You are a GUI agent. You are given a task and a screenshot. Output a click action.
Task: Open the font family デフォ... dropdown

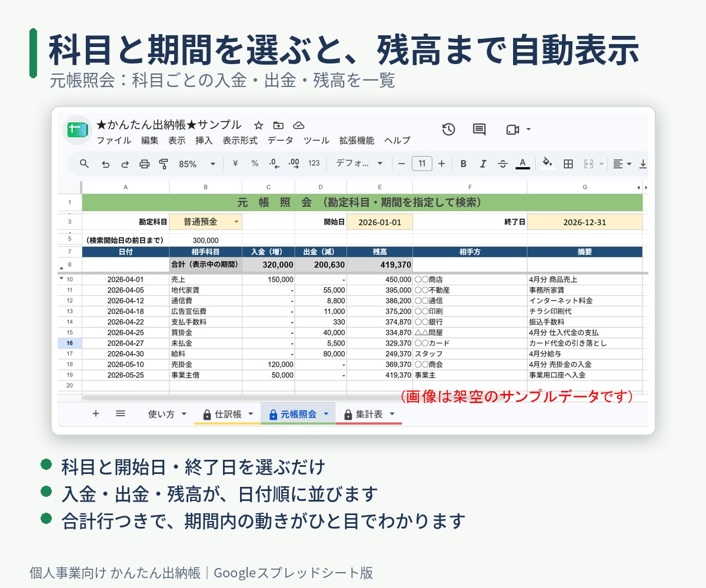pos(359,163)
